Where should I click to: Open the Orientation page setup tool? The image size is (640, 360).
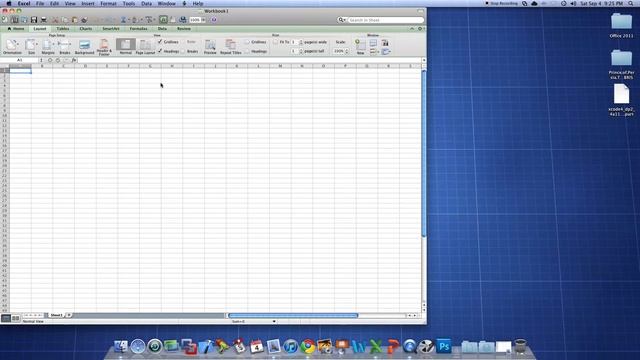point(12,46)
